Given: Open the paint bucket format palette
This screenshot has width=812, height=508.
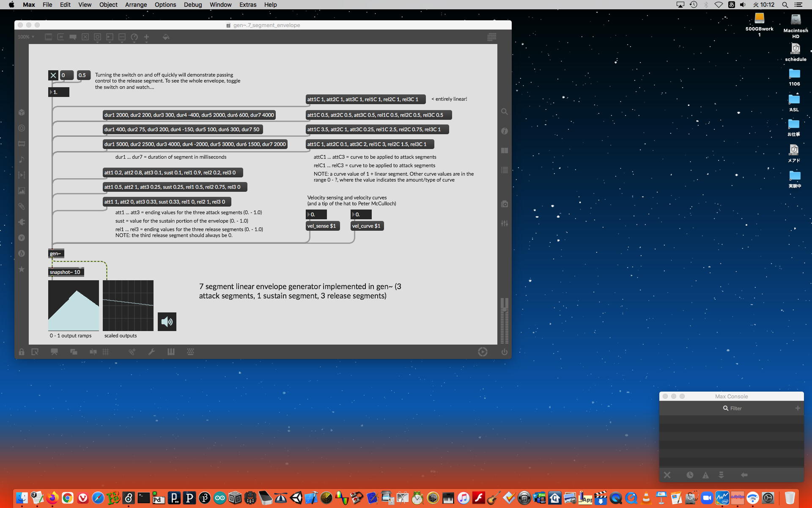Looking at the screenshot, I should (166, 37).
